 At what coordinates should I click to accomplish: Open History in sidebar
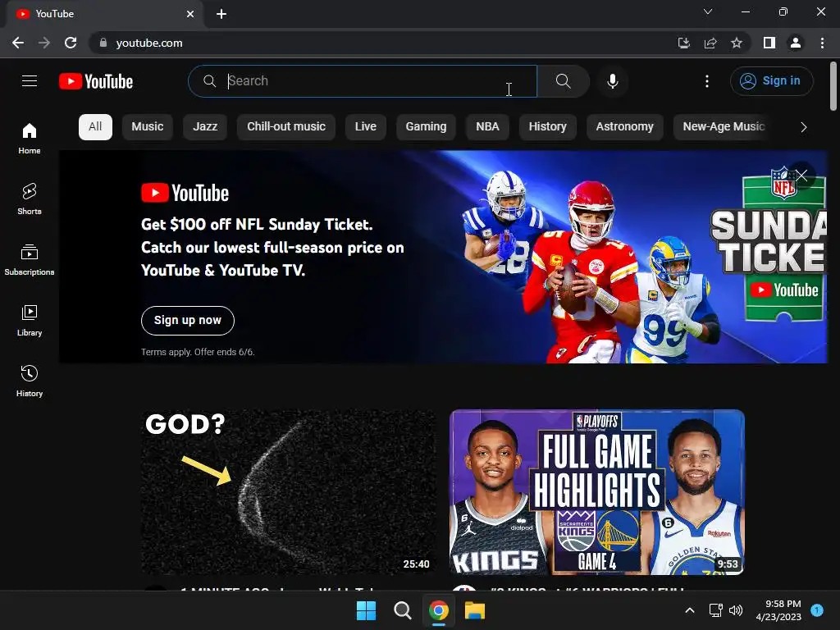[30, 381]
